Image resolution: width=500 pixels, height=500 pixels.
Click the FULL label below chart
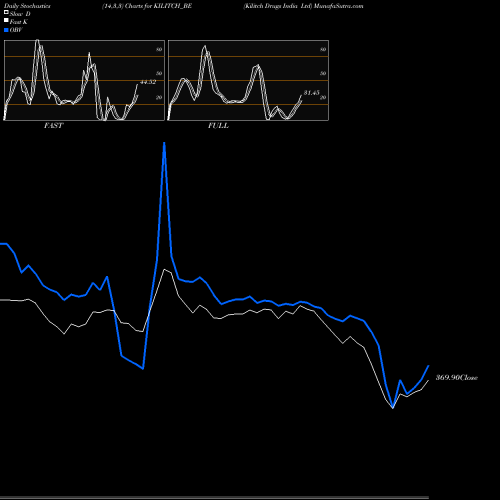coord(218,126)
